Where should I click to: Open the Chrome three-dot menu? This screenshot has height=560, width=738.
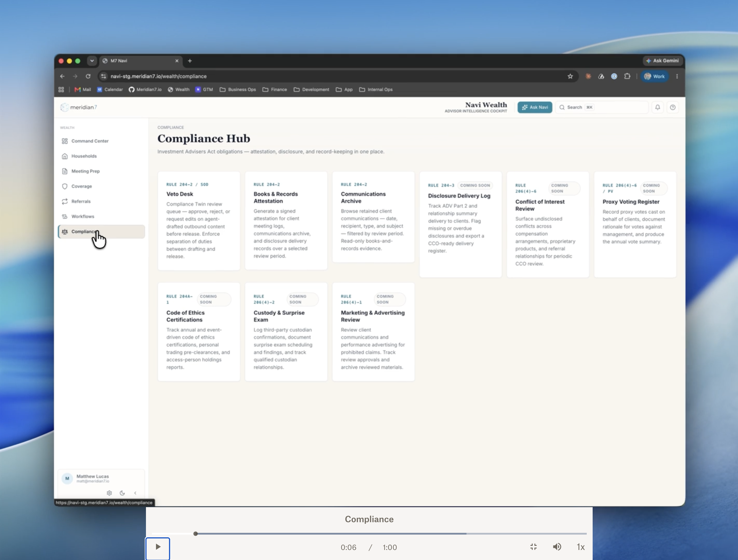point(677,76)
